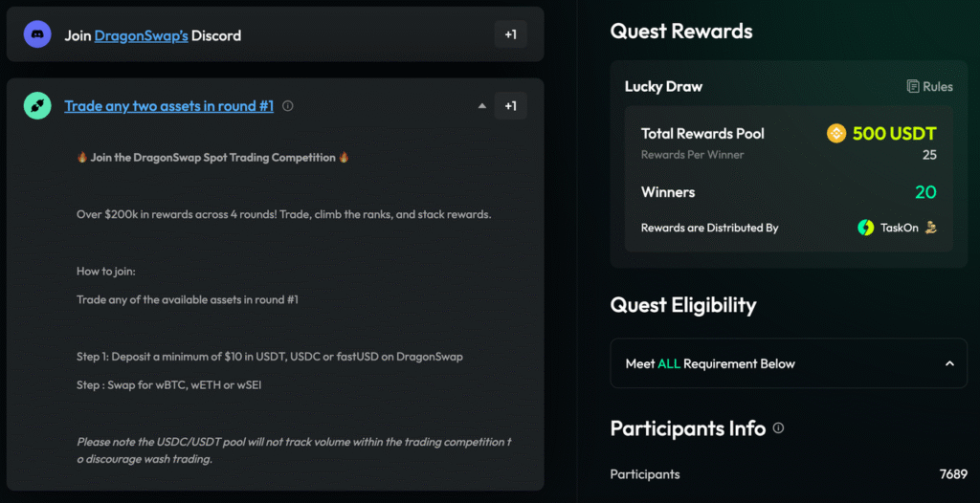The width and height of the screenshot is (980, 503).
Task: Click the +1 badge on the Discord task
Action: point(511,34)
